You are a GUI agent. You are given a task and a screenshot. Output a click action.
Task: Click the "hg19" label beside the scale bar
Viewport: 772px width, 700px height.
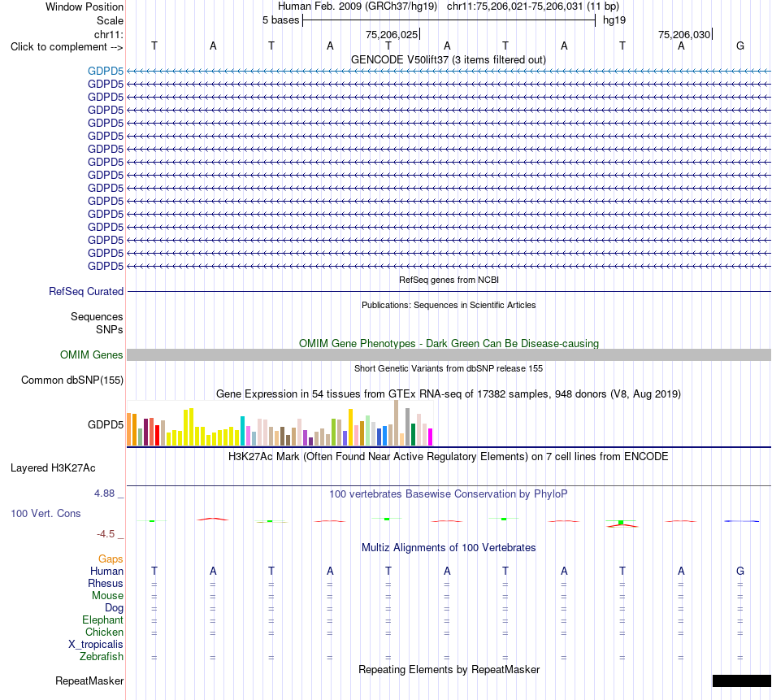[x=614, y=20]
